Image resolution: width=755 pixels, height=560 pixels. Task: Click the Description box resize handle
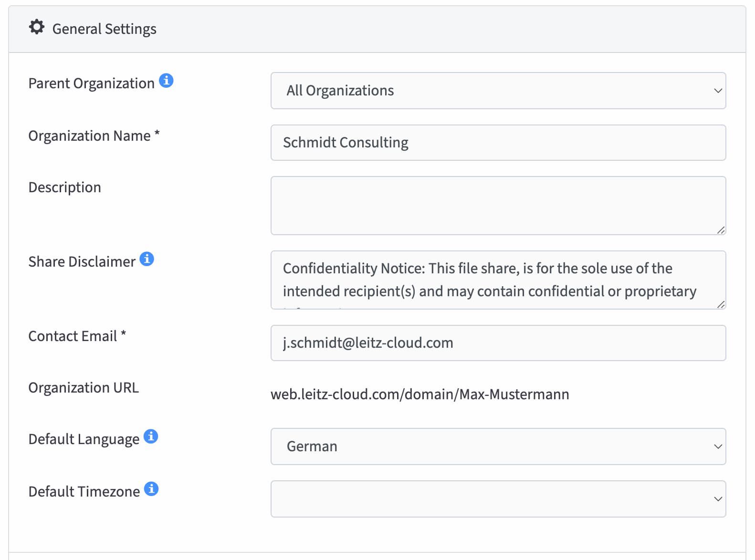721,230
